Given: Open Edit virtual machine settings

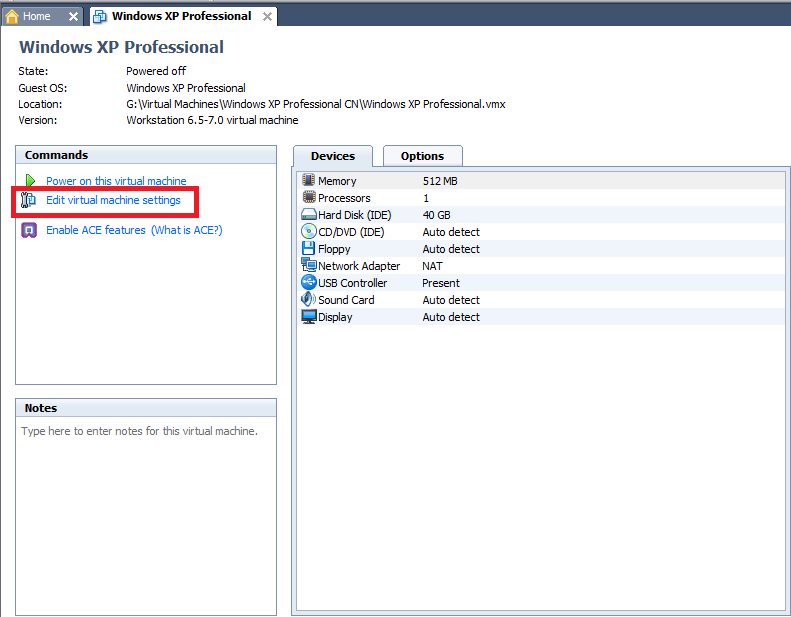Looking at the screenshot, I should click(x=113, y=200).
